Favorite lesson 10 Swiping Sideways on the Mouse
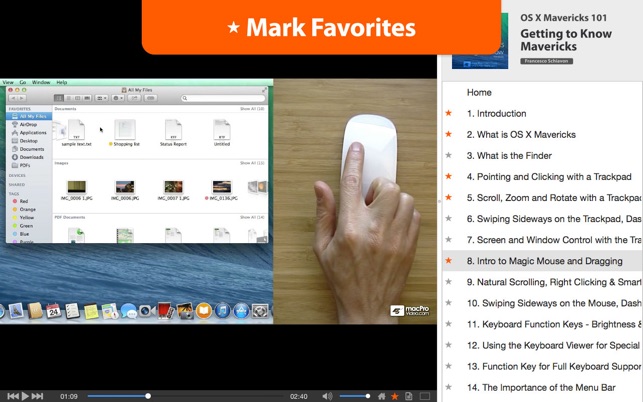This screenshot has height=402, width=643. tap(449, 303)
